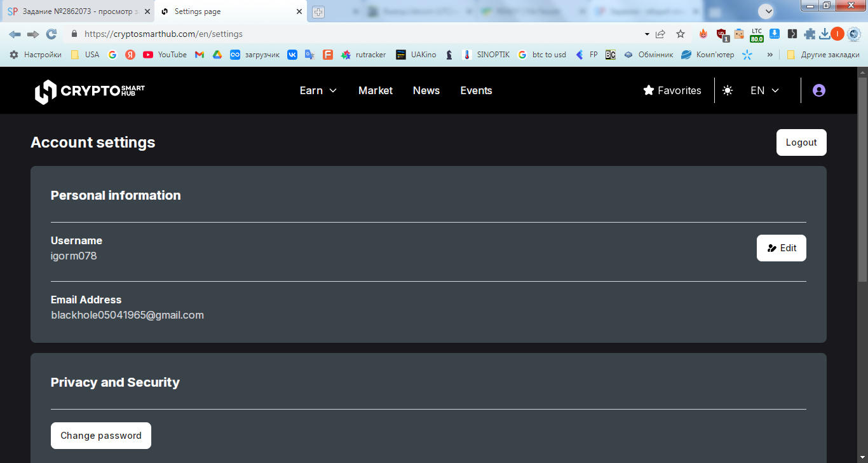This screenshot has width=868, height=463.
Task: Click the CryptoSmartHub logo
Action: coord(90,91)
